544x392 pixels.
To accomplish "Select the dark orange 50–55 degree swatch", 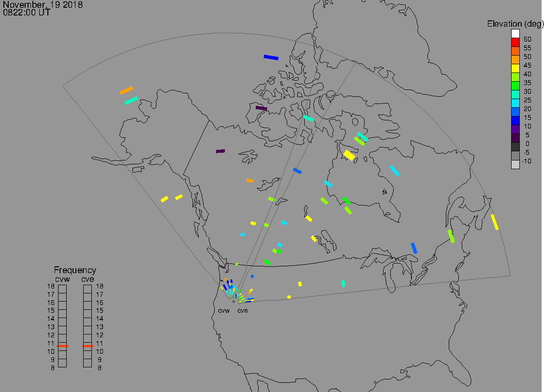I will [515, 51].
